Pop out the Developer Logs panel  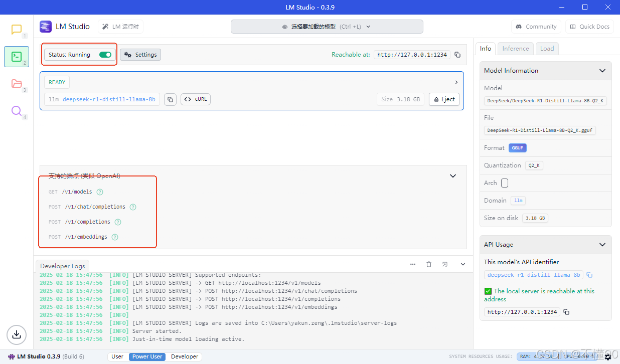point(444,264)
